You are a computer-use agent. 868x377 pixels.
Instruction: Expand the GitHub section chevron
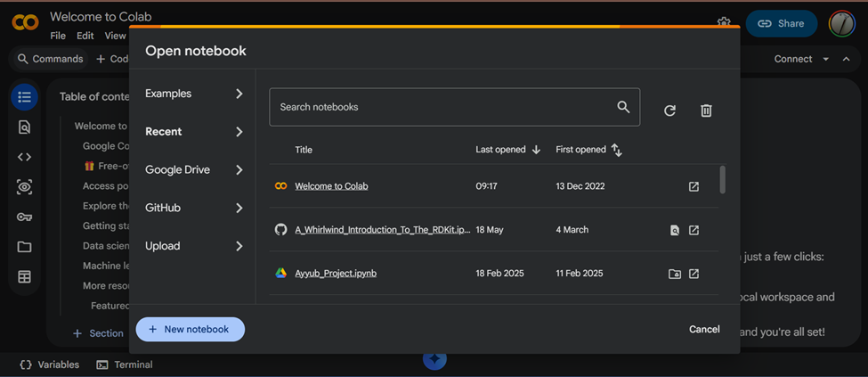pyautogui.click(x=239, y=209)
